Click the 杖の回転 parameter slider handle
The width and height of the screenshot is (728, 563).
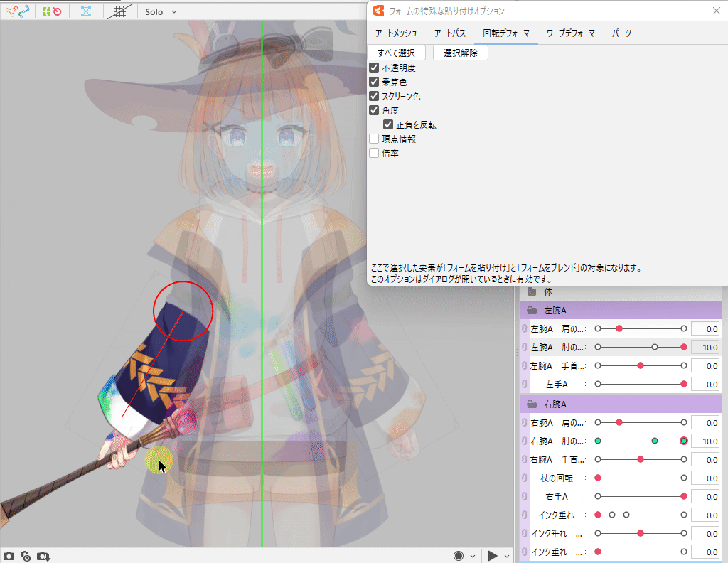(x=598, y=478)
